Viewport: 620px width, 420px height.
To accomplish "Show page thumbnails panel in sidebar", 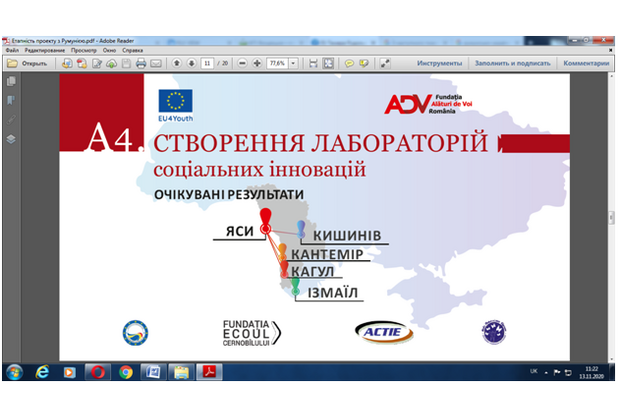I will [x=11, y=81].
